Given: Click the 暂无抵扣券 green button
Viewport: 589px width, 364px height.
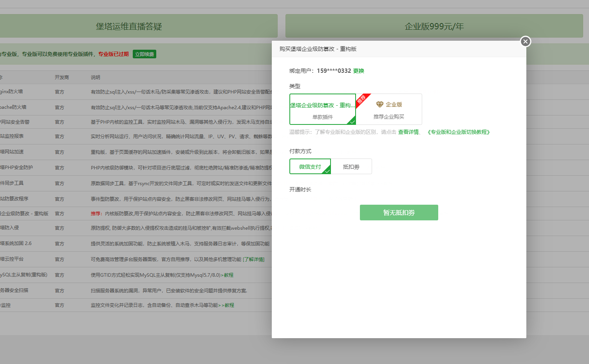Looking at the screenshot, I should [399, 213].
